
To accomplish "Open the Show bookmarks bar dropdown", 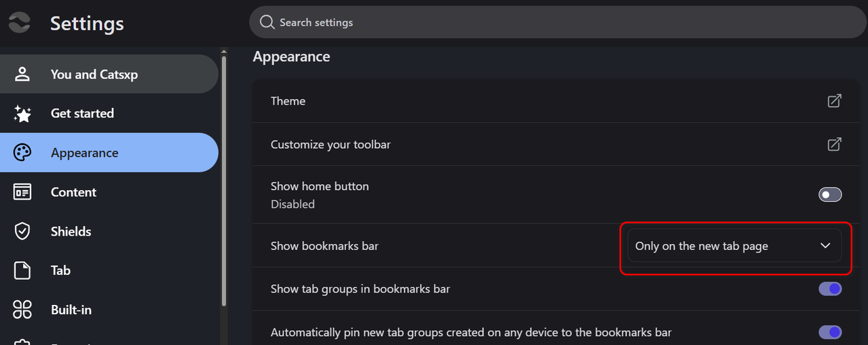I will click(732, 246).
